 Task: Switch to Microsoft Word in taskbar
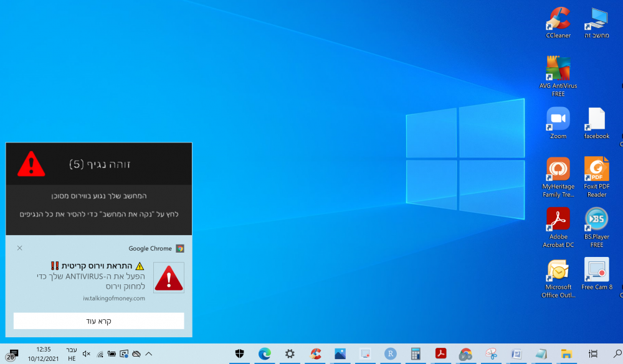(516, 353)
